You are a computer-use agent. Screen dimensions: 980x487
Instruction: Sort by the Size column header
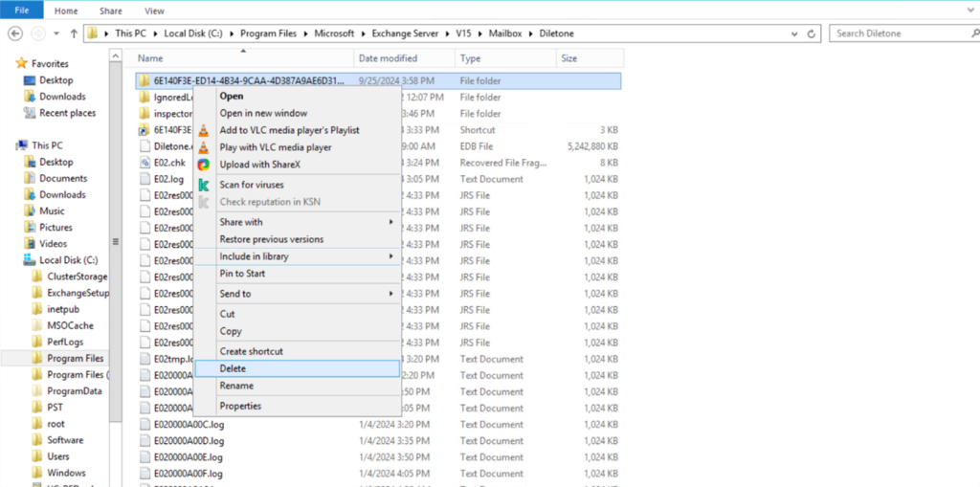590,58
